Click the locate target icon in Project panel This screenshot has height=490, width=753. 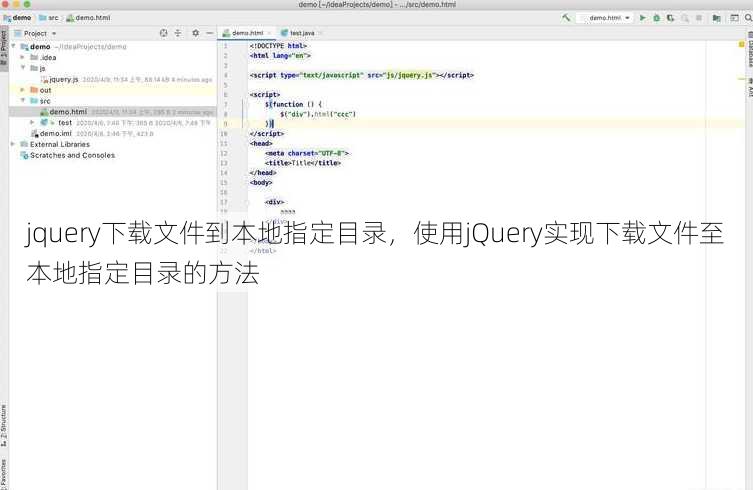coord(164,33)
